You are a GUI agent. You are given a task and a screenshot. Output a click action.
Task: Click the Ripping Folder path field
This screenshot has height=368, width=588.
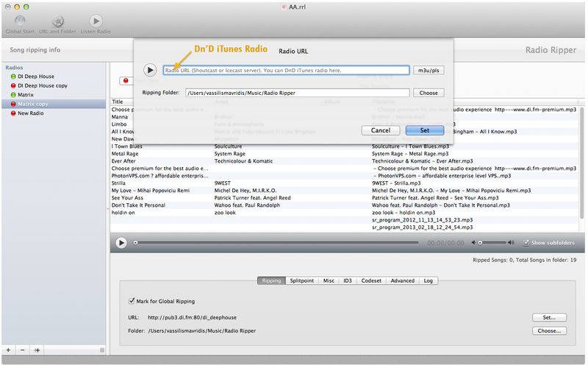pyautogui.click(x=298, y=93)
